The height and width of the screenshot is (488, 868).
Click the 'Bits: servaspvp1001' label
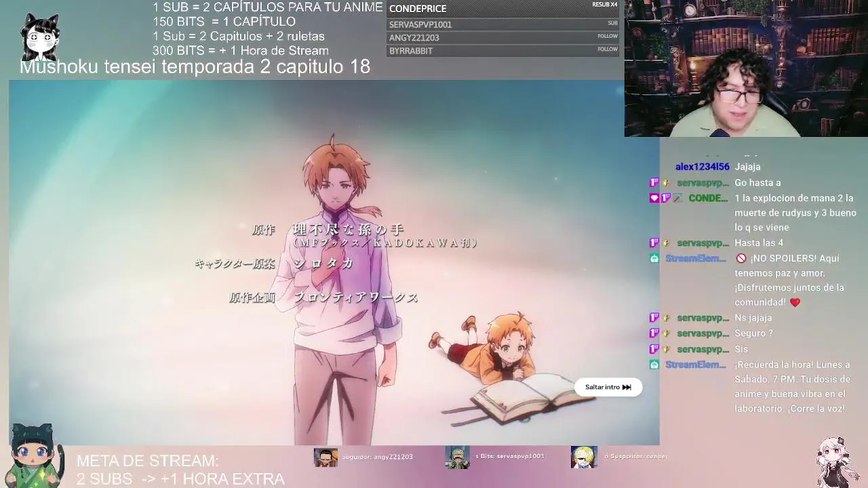tap(510, 456)
